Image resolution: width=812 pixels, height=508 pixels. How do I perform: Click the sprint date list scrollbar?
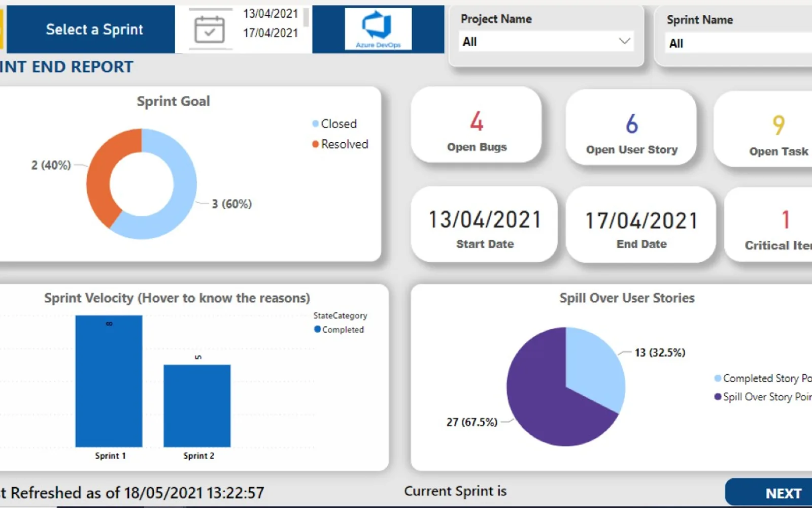(306, 17)
